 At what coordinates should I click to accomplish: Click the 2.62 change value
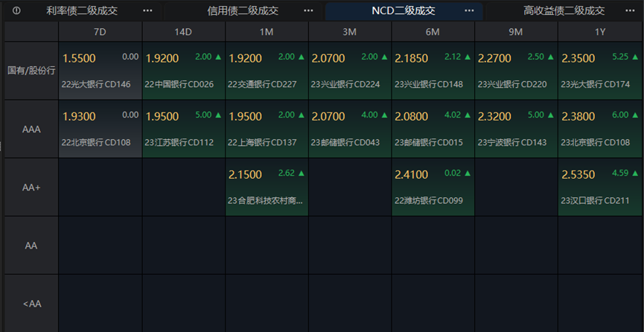click(x=287, y=173)
